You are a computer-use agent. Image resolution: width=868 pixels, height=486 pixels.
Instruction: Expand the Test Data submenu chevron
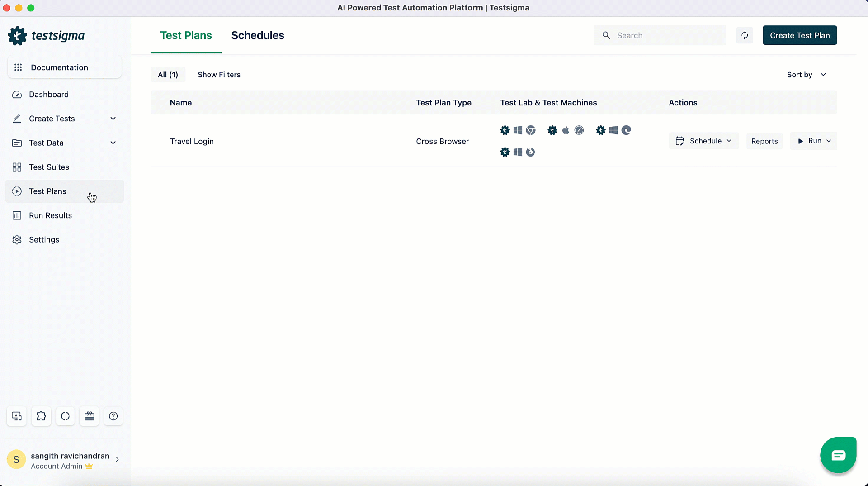113,143
